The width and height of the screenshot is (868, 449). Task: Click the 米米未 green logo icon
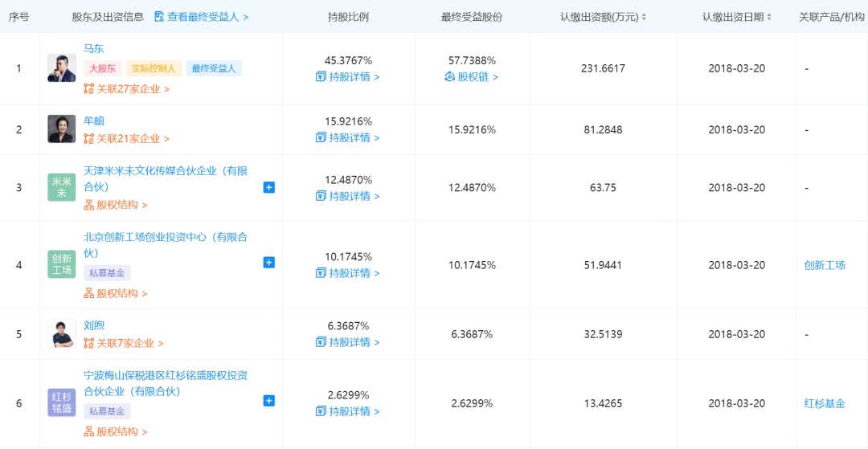(x=62, y=187)
